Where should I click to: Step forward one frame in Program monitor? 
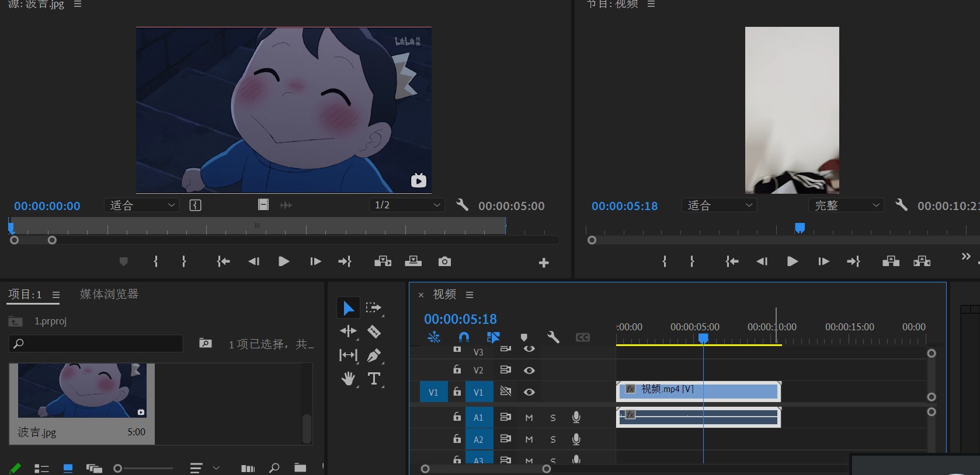[823, 261]
